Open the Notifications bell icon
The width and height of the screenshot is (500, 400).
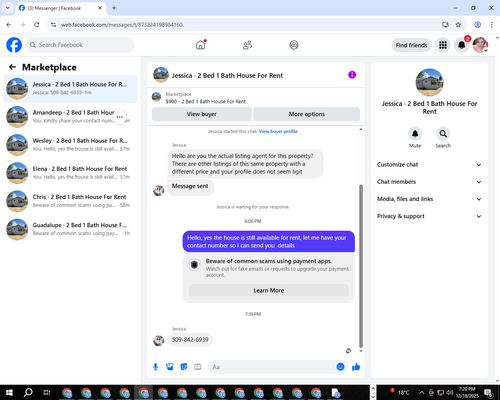click(462, 45)
